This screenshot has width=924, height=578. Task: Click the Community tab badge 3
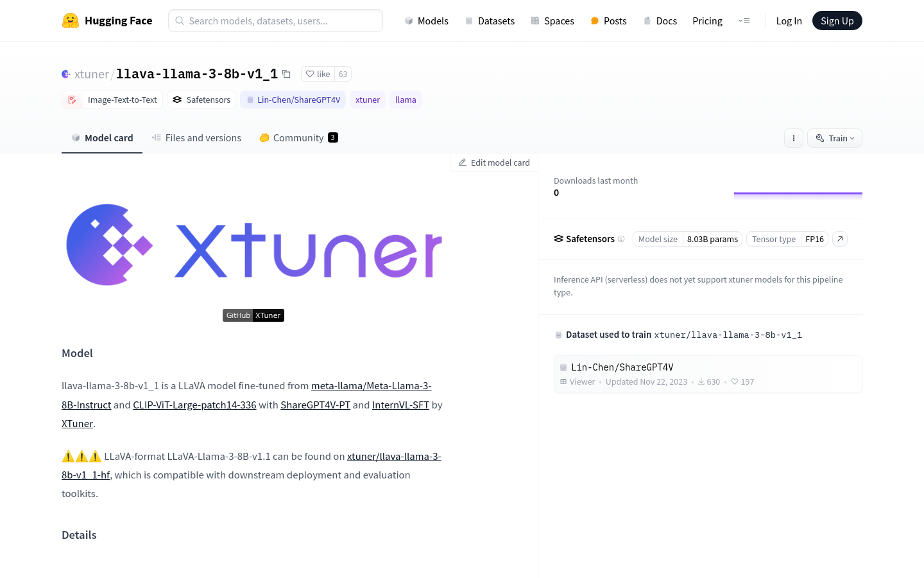tap(333, 137)
